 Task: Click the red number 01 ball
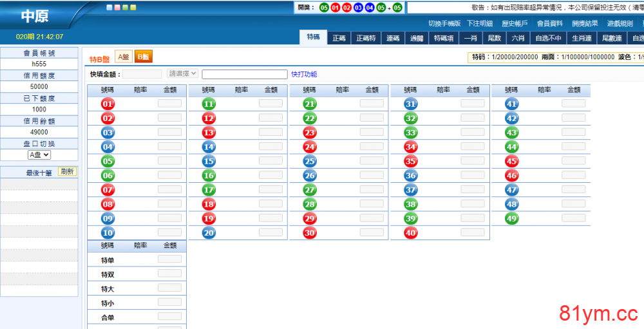click(x=108, y=104)
